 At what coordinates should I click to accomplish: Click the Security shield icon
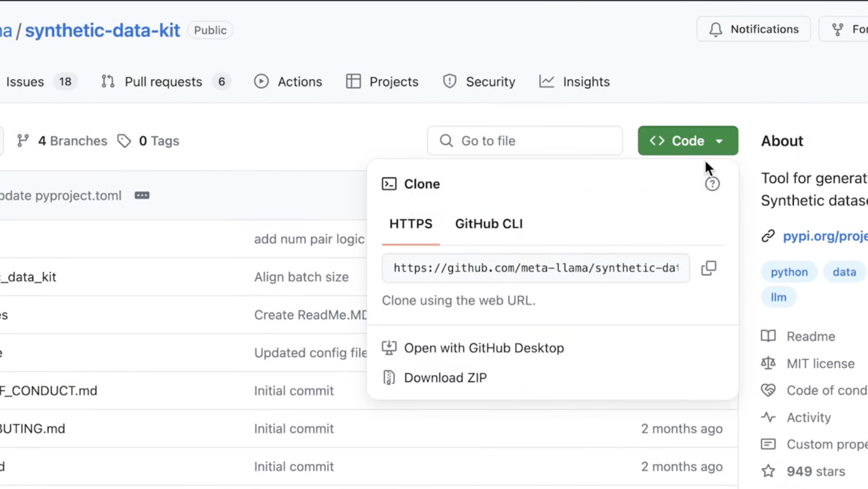450,82
